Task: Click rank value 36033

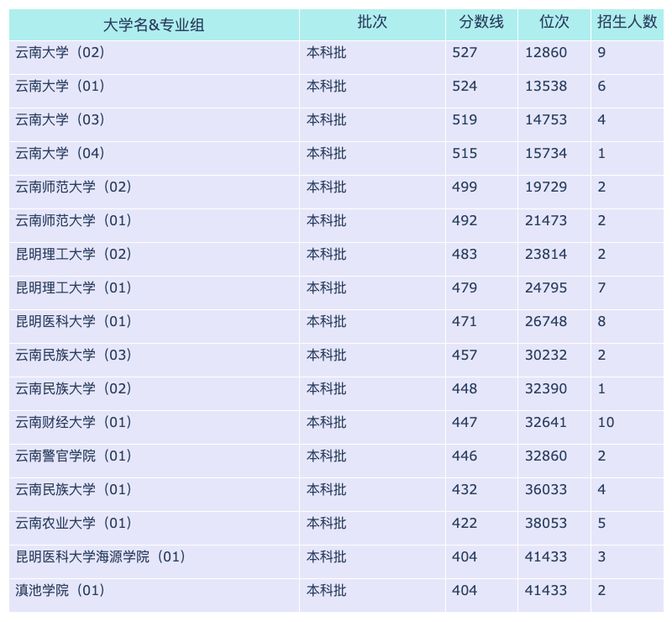Action: [546, 489]
